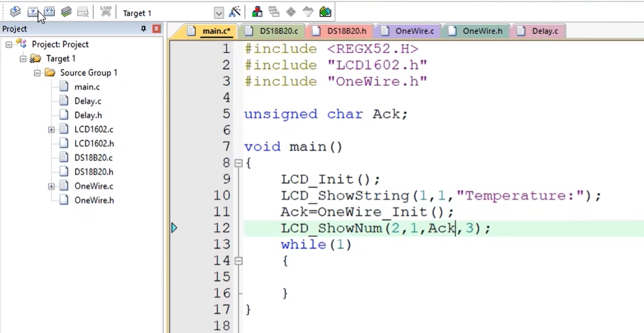Select DS18B20.h in the project tree
This screenshot has width=644, height=333.
(94, 172)
